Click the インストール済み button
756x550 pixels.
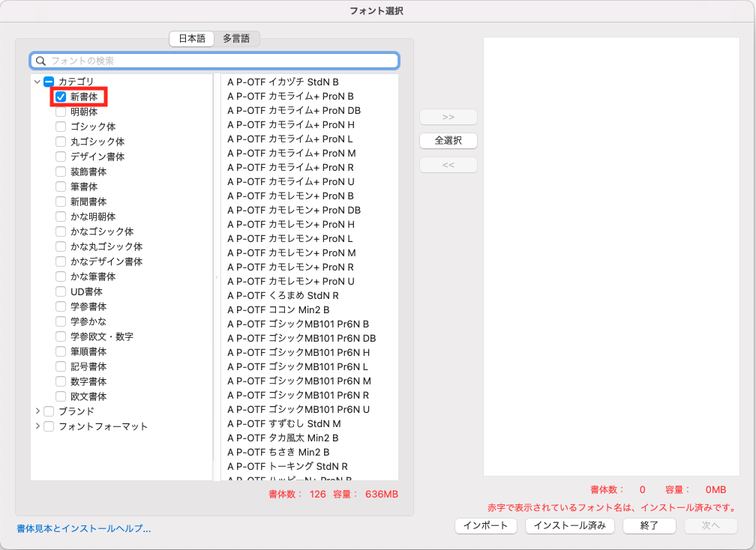coord(570,525)
